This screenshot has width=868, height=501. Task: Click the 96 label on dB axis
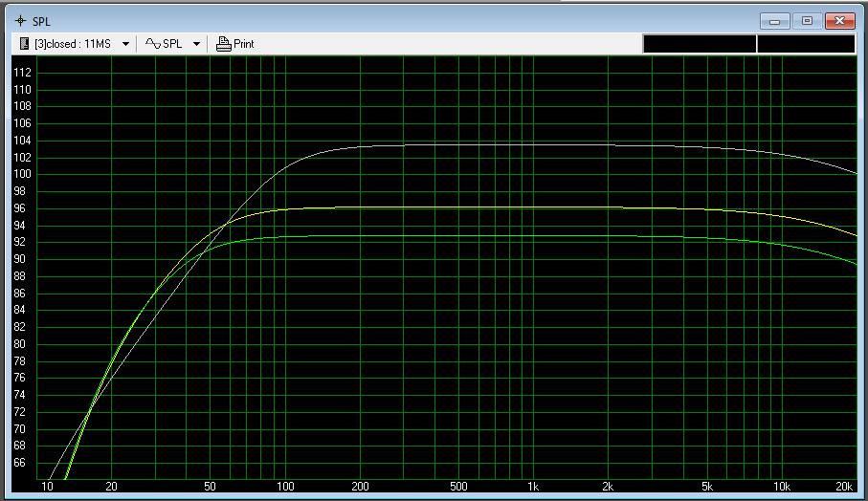tap(19, 208)
